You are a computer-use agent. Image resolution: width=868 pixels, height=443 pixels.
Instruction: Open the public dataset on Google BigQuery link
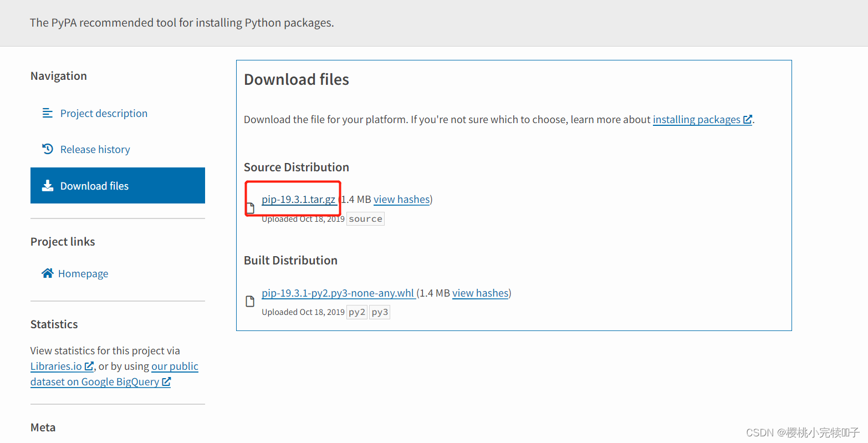point(114,374)
